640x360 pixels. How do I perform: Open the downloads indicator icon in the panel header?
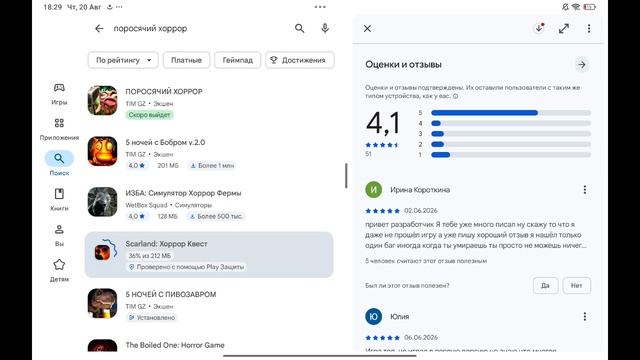click(539, 28)
